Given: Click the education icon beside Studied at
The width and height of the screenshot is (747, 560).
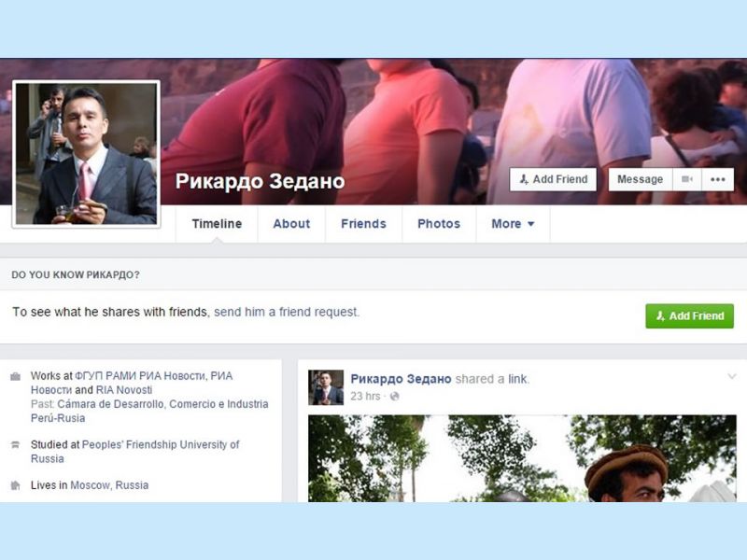Looking at the screenshot, I should 15,445.
